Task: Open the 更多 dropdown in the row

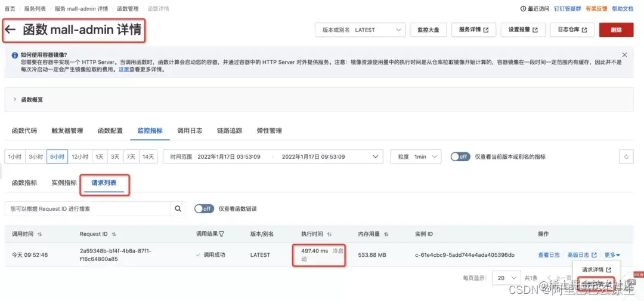Action: tap(612, 255)
